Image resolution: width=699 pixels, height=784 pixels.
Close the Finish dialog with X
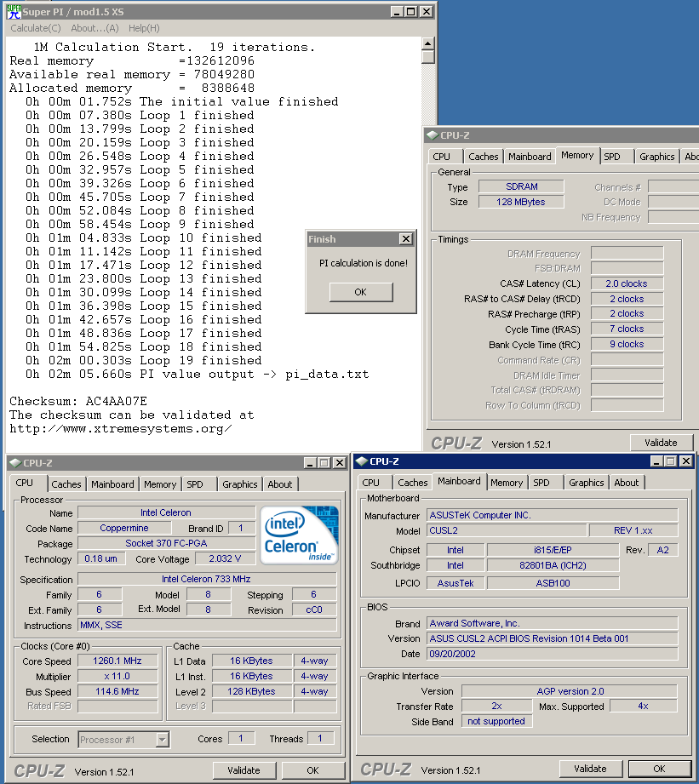tap(405, 239)
